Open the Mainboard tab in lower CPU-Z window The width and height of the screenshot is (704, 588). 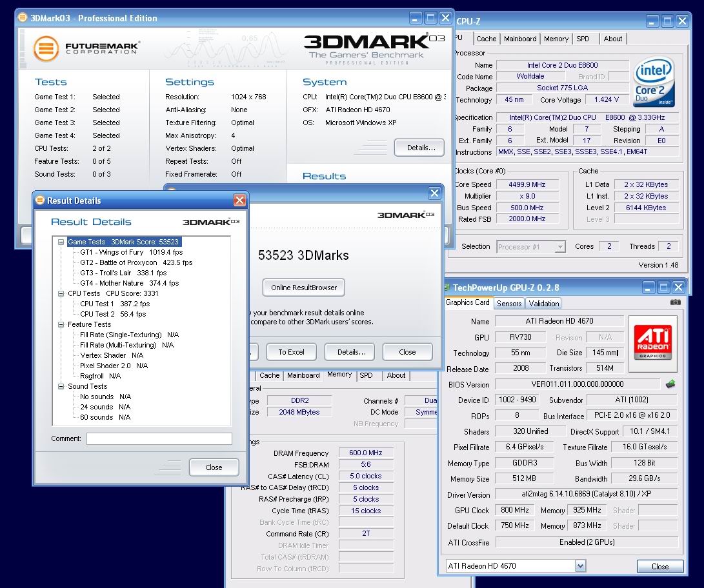pos(303,375)
